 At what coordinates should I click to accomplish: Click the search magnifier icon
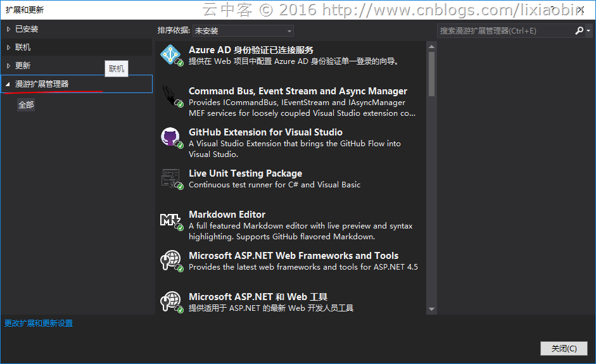579,31
